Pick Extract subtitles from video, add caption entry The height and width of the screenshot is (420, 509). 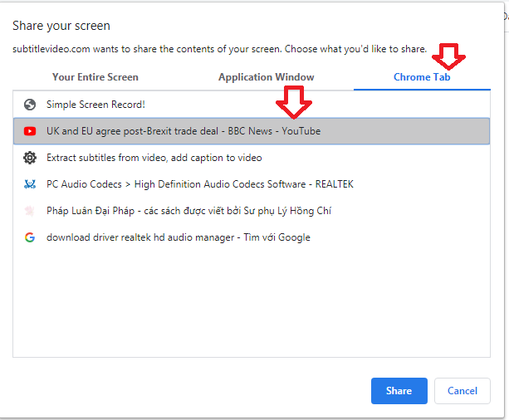(x=252, y=158)
